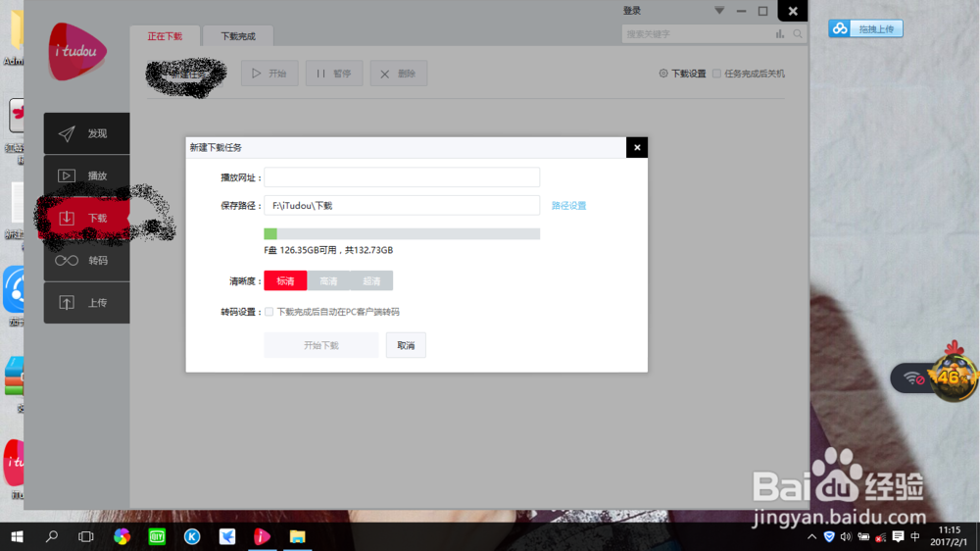Click the infinity transcode icon in sidebar

pyautogui.click(x=67, y=260)
